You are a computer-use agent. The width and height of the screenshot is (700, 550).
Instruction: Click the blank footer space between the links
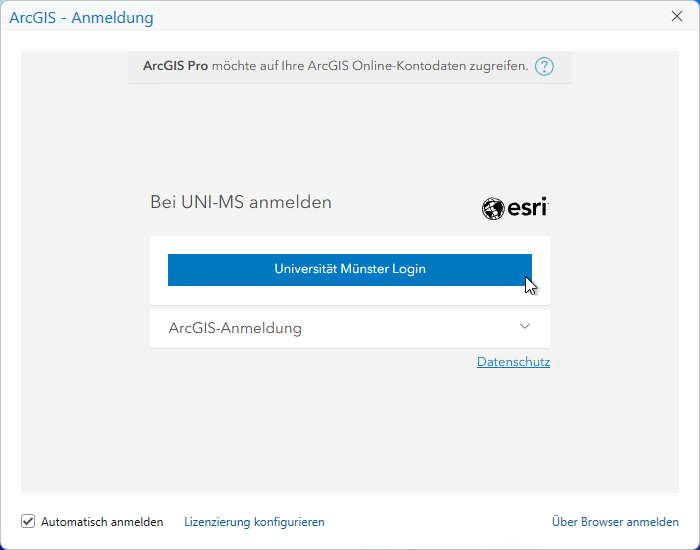pyautogui.click(x=440, y=522)
